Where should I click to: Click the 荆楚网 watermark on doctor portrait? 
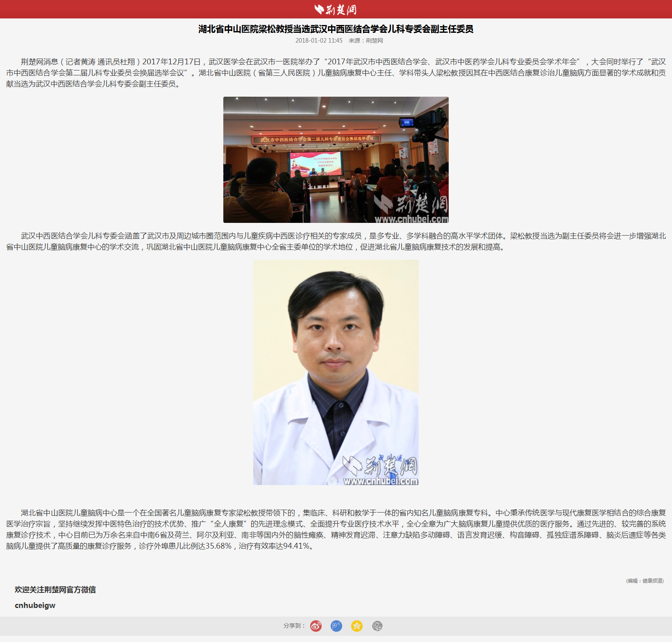coord(381,471)
